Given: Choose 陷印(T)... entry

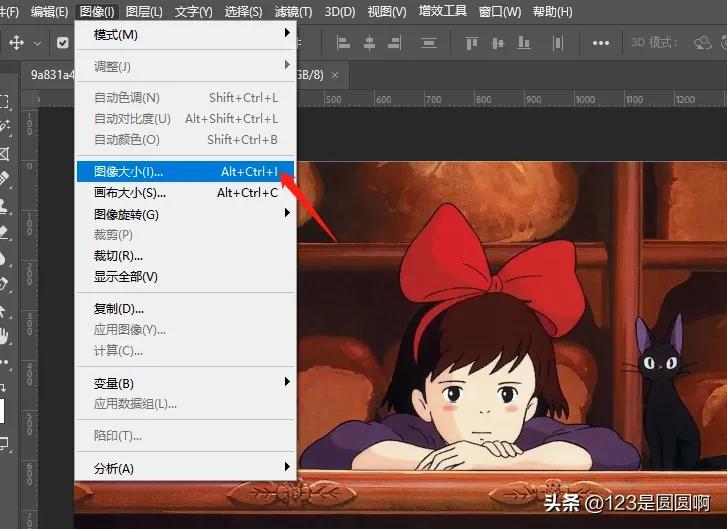Looking at the screenshot, I should 185,435.
